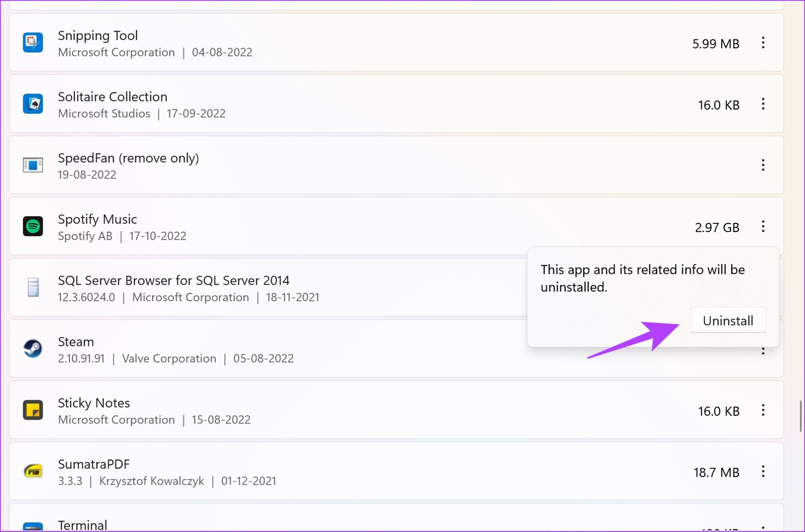This screenshot has width=805, height=532.
Task: Click the Sticky Notes 16.0 KB size
Action: click(719, 411)
